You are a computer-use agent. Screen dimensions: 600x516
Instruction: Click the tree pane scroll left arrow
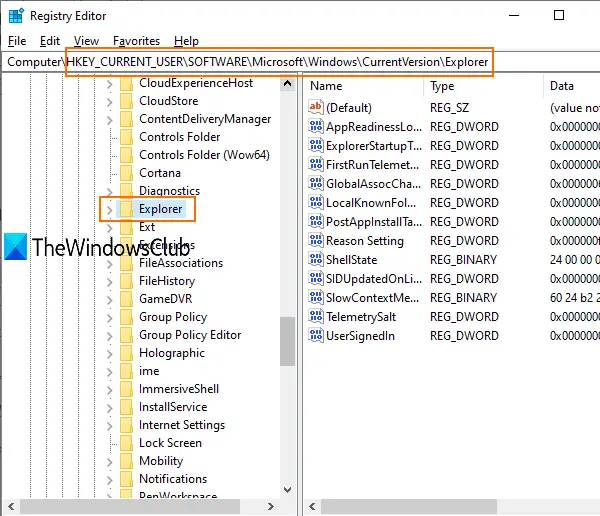(x=11, y=506)
